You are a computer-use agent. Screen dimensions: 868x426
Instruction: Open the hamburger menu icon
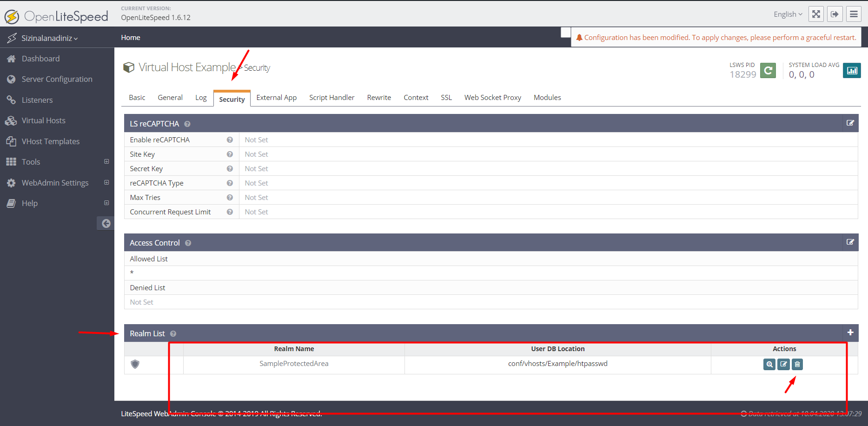[854, 14]
